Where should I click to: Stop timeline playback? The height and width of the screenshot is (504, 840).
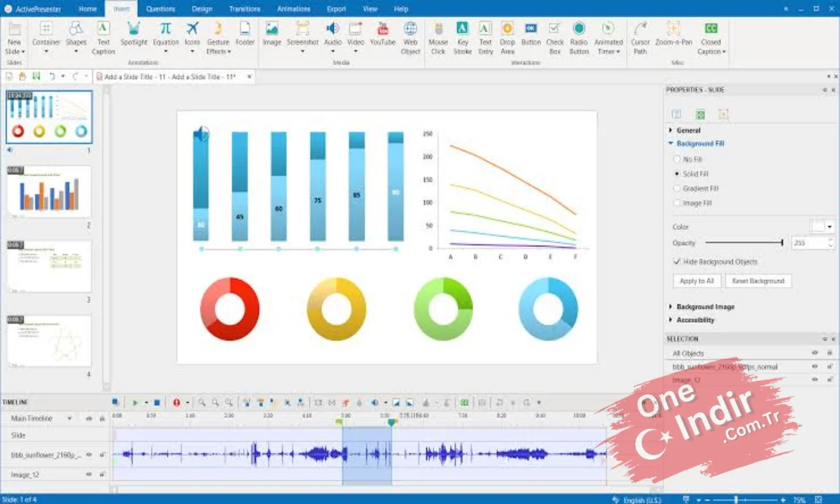click(x=157, y=402)
